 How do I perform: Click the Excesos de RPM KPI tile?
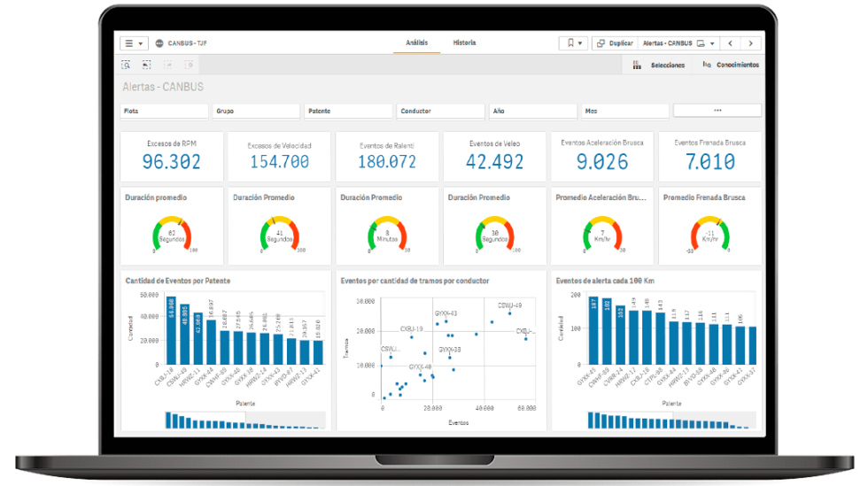coord(172,156)
